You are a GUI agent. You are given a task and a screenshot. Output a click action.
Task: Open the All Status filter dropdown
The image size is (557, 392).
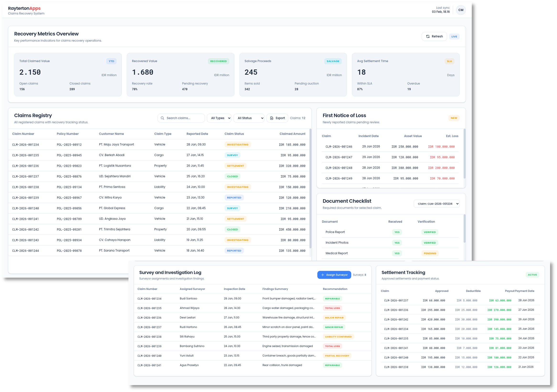coord(249,118)
